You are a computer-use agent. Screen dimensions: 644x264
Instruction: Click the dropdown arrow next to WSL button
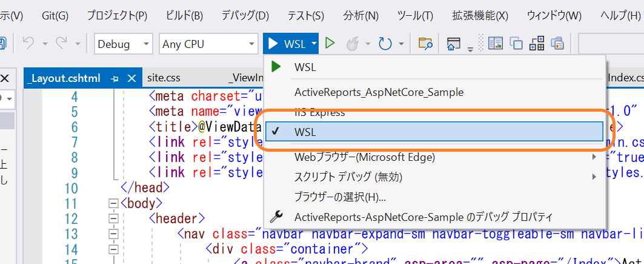coord(314,44)
